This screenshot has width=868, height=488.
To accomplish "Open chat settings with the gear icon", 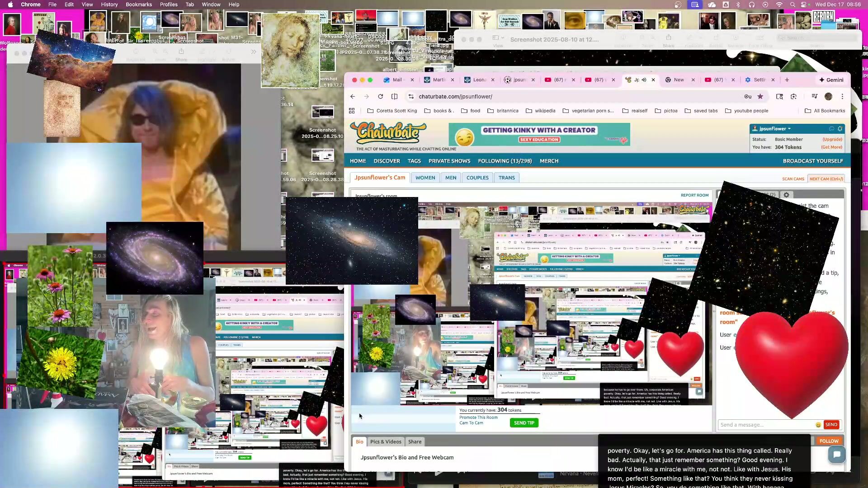I will 786,195.
